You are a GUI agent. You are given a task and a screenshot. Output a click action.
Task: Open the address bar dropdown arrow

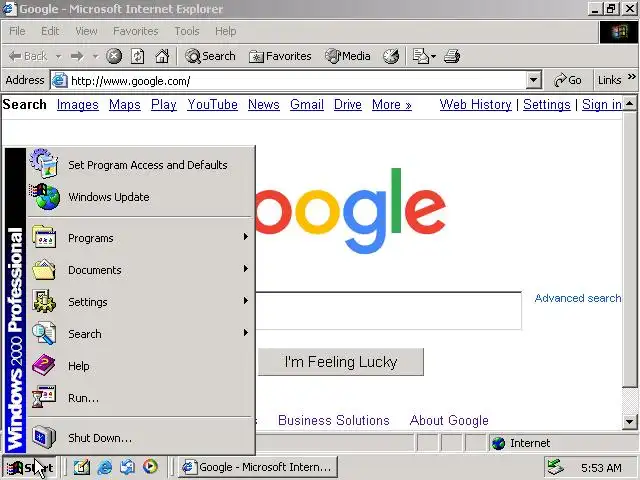point(533,80)
